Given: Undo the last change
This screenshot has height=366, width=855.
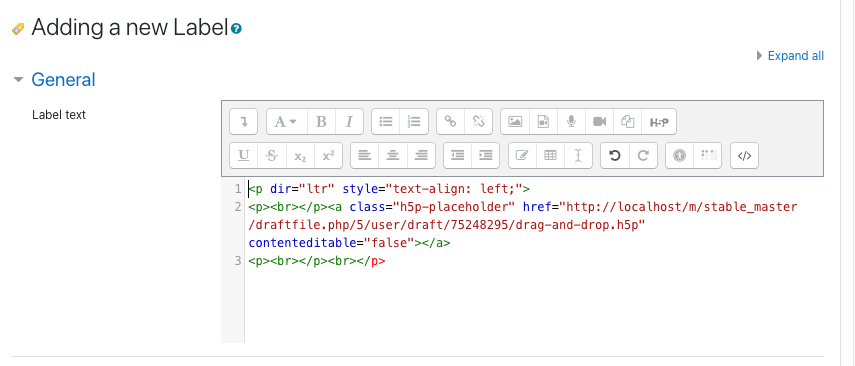Looking at the screenshot, I should pyautogui.click(x=615, y=155).
